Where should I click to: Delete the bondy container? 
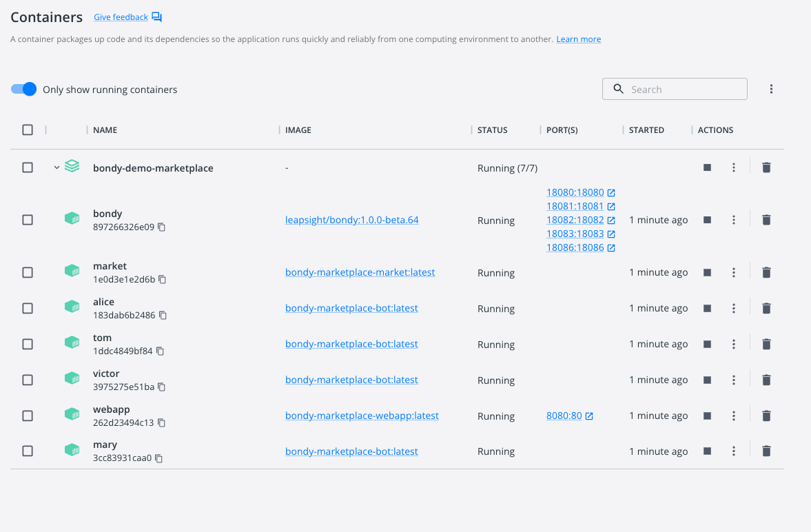click(766, 220)
